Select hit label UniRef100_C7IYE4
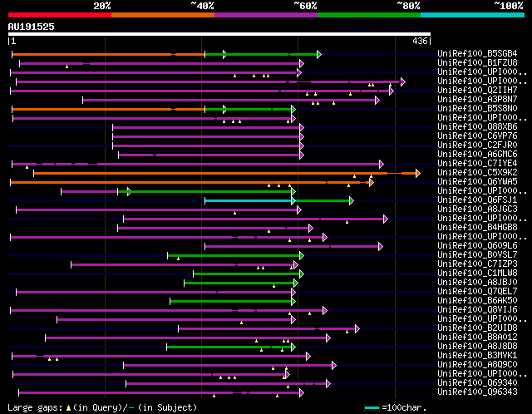The height and width of the screenshot is (414, 532). point(477,164)
